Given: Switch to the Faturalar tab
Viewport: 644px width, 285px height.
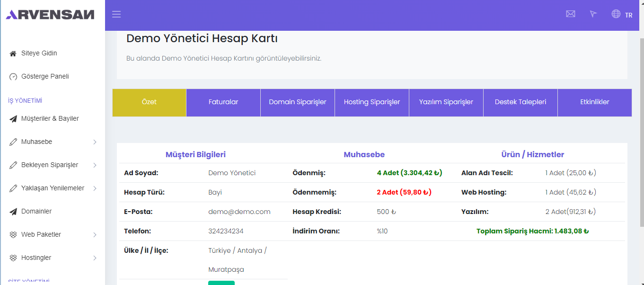Looking at the screenshot, I should coord(223,102).
